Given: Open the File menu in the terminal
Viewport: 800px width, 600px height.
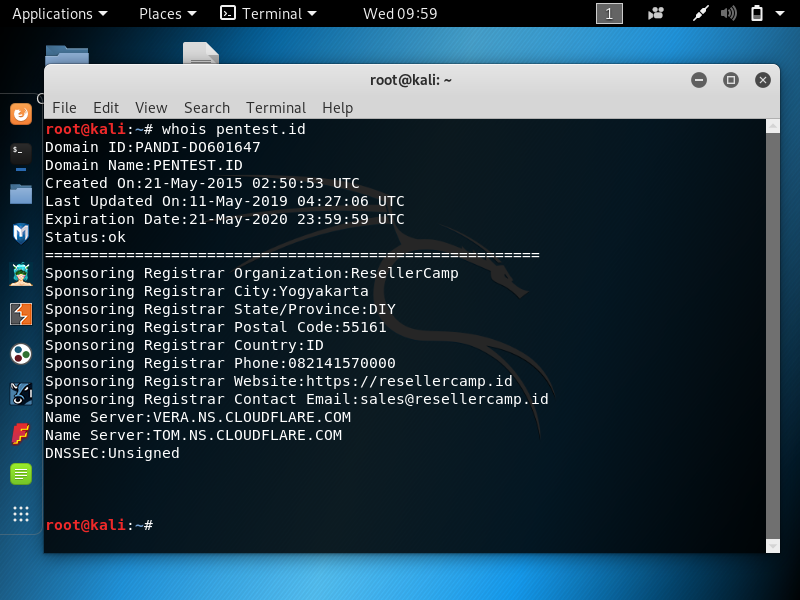Looking at the screenshot, I should pos(64,107).
